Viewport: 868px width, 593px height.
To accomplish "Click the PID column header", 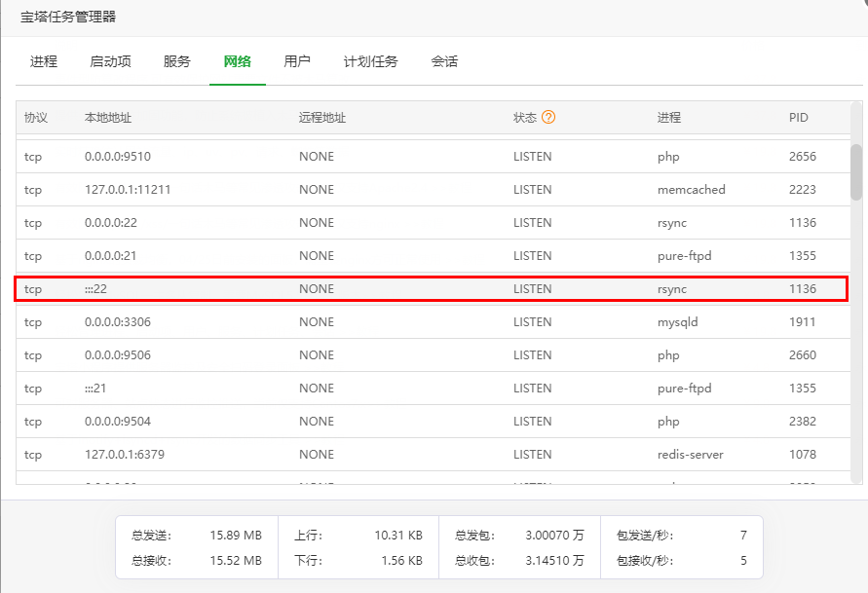I will (x=799, y=117).
